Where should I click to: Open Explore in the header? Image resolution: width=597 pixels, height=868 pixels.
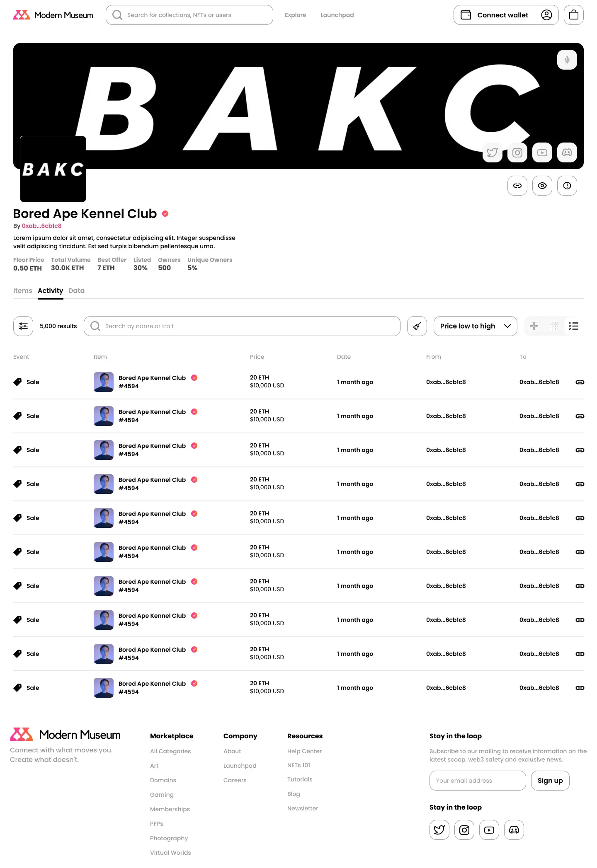[x=296, y=15]
